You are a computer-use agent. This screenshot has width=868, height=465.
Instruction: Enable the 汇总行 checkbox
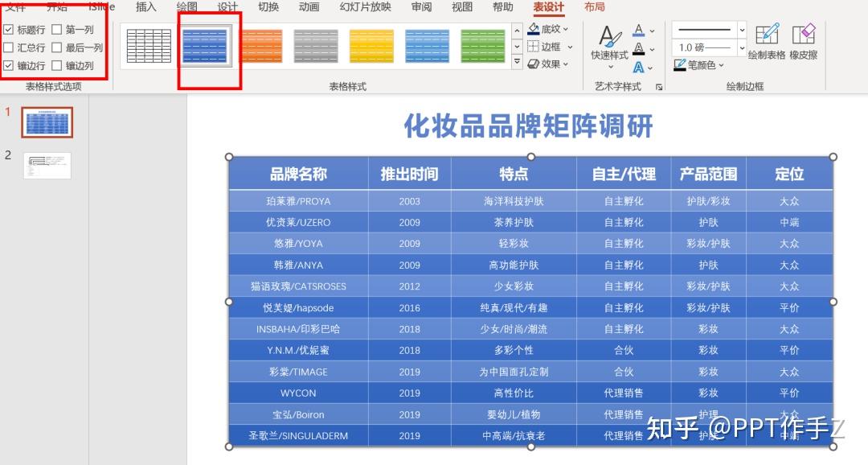pos(9,47)
